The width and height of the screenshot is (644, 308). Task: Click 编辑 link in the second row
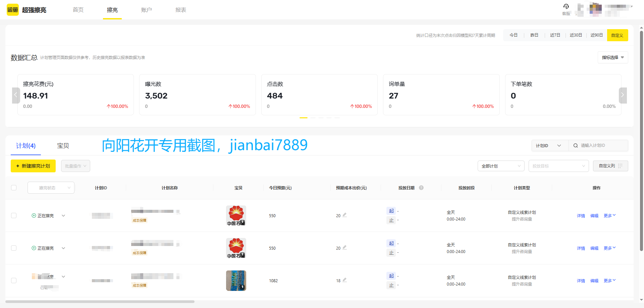[594, 248]
